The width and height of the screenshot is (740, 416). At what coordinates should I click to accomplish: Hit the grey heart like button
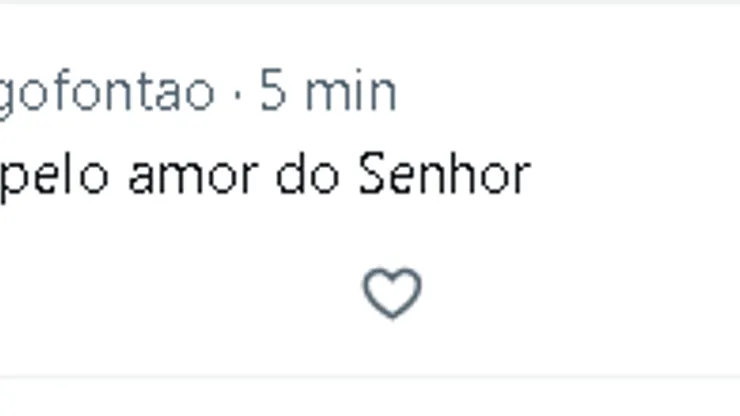[x=392, y=294]
